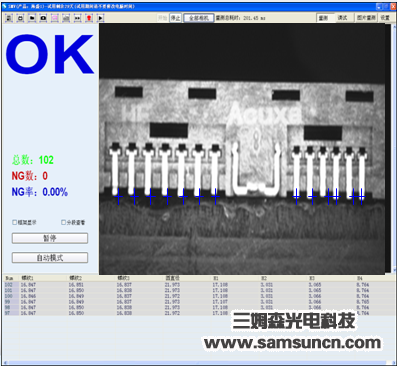
Task: Click the 停止 stop button
Action: 175,18
